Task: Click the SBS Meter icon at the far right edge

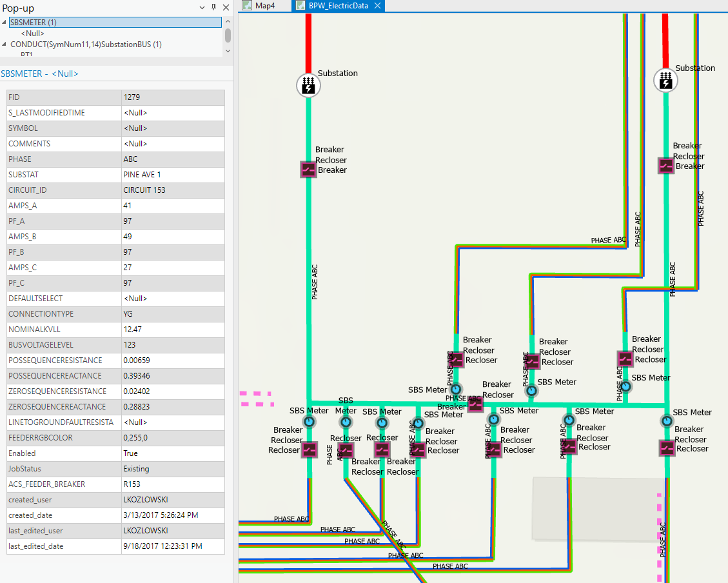Action: [x=666, y=421]
